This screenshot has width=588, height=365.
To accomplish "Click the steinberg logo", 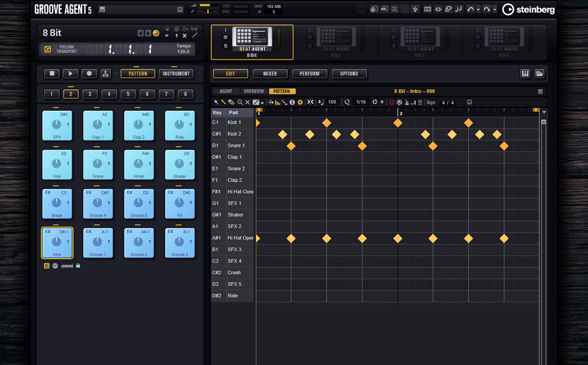I will pos(529,9).
